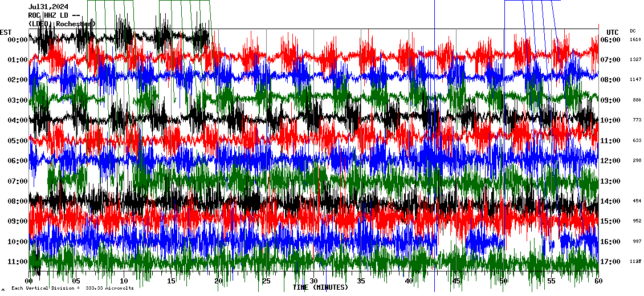The height and width of the screenshot is (296, 644).
Task: Click the EST time zone label
Action: (6, 32)
